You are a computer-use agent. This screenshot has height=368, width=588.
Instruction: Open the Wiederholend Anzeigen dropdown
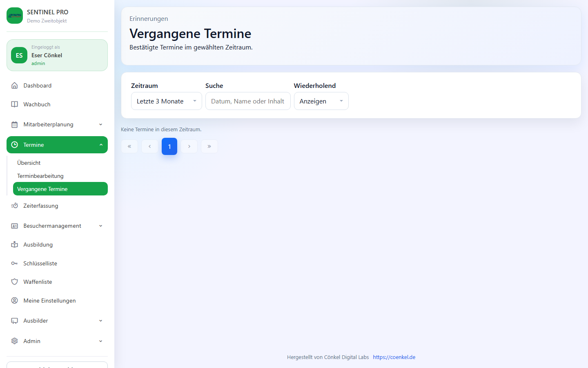(x=321, y=101)
